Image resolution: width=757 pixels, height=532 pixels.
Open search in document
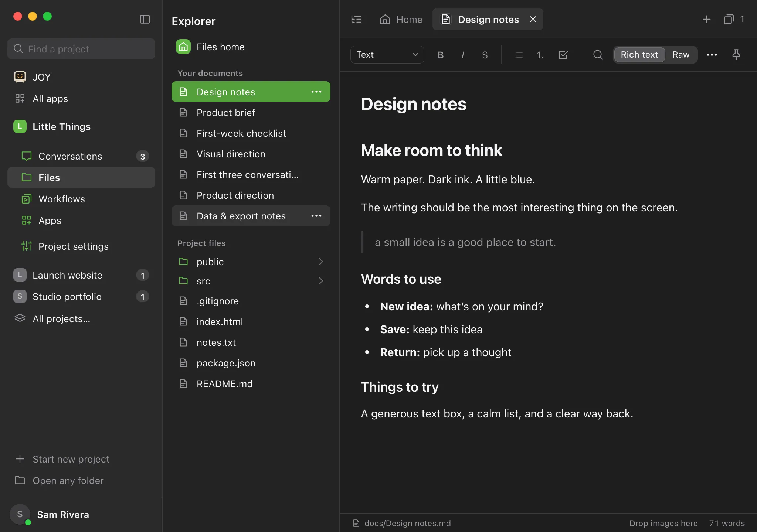[x=598, y=55]
